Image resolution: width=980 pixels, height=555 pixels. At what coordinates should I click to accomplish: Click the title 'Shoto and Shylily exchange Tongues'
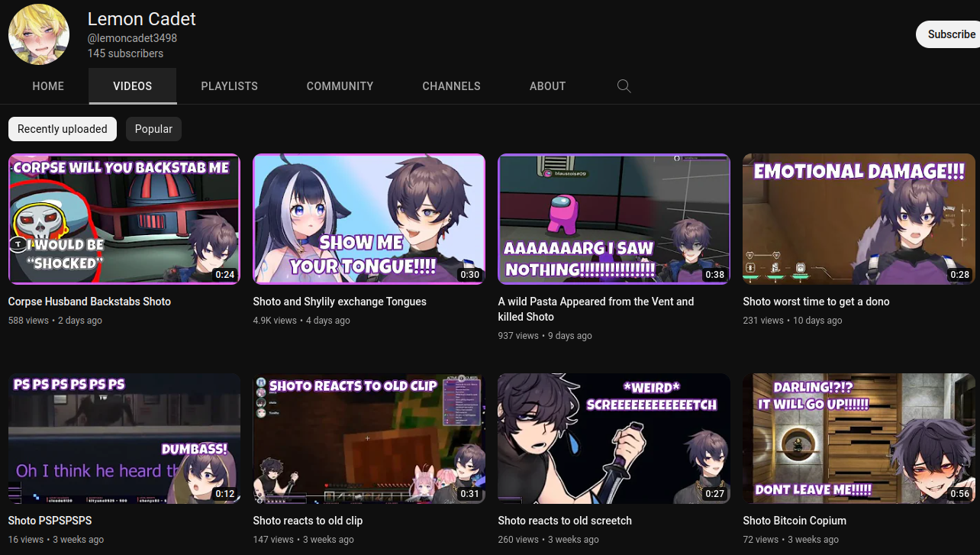340,302
